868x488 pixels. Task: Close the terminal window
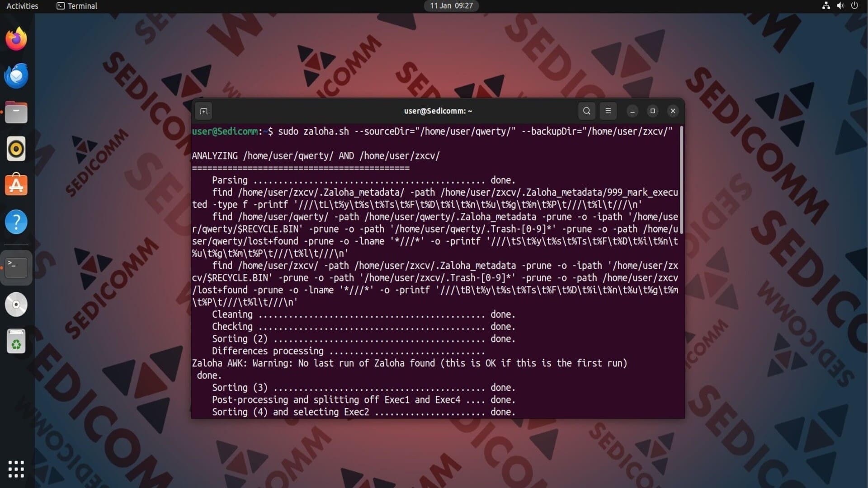[673, 111]
